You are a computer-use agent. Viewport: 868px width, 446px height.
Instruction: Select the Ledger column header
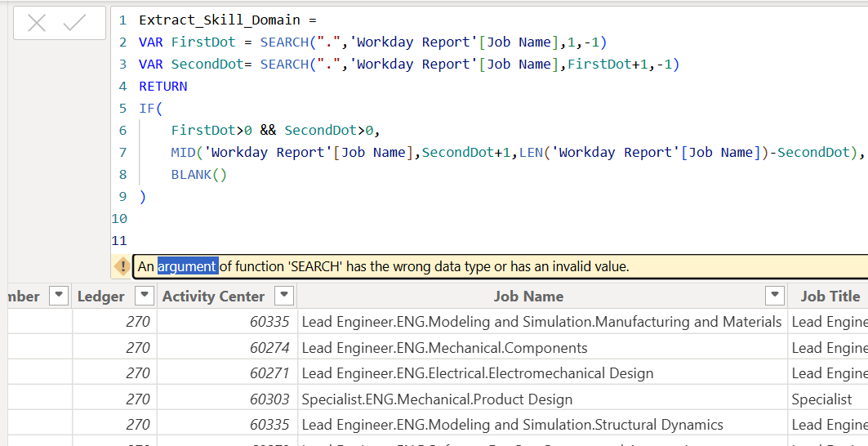tap(100, 297)
